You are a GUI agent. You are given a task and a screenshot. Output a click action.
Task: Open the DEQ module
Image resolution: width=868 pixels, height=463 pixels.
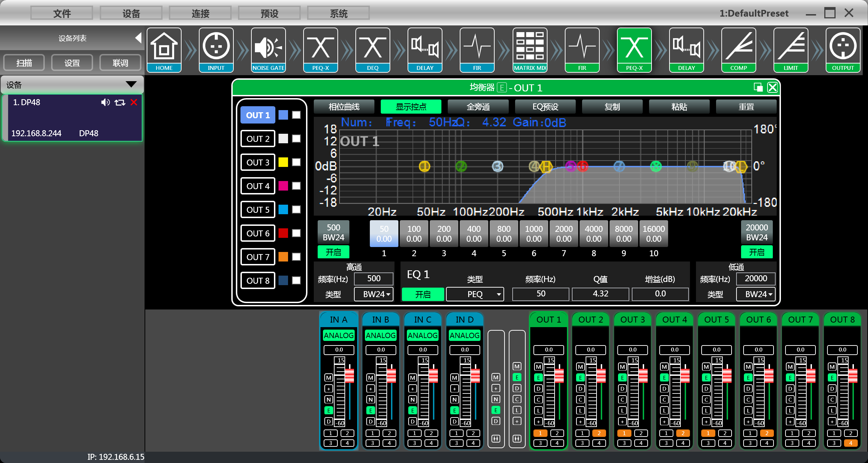pyautogui.click(x=373, y=50)
